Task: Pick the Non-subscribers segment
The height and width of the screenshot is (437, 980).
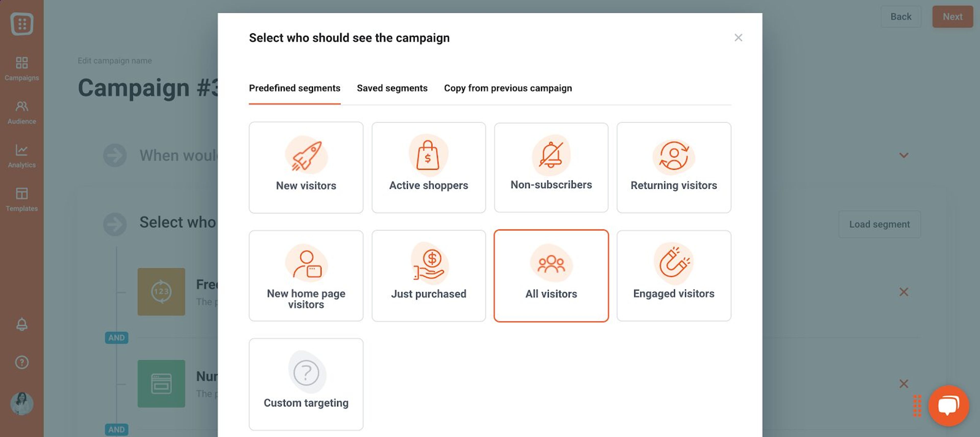Action: pos(551,168)
